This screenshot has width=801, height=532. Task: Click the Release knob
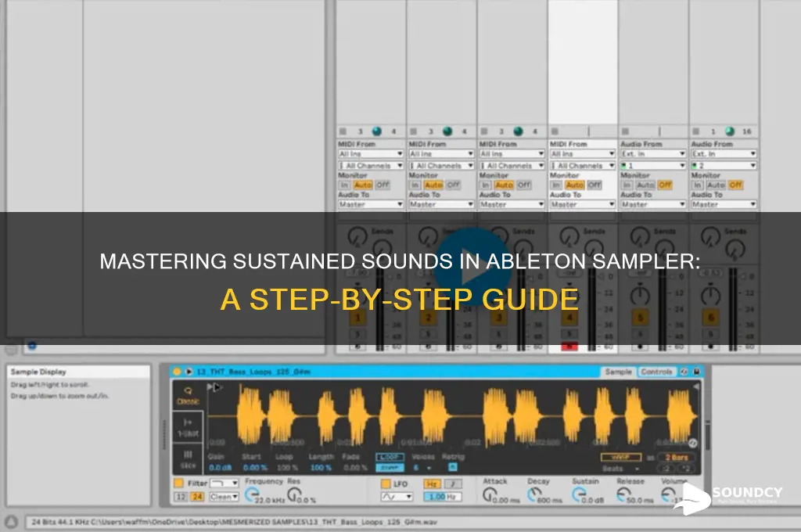pos(623,494)
